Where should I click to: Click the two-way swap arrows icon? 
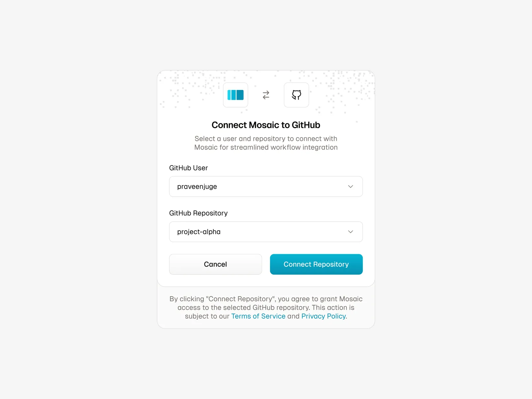click(266, 95)
